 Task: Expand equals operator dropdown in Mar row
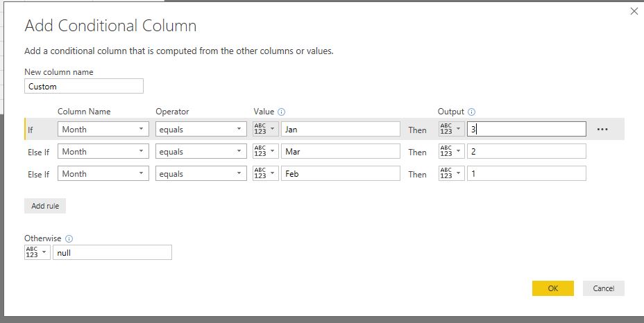coord(201,151)
